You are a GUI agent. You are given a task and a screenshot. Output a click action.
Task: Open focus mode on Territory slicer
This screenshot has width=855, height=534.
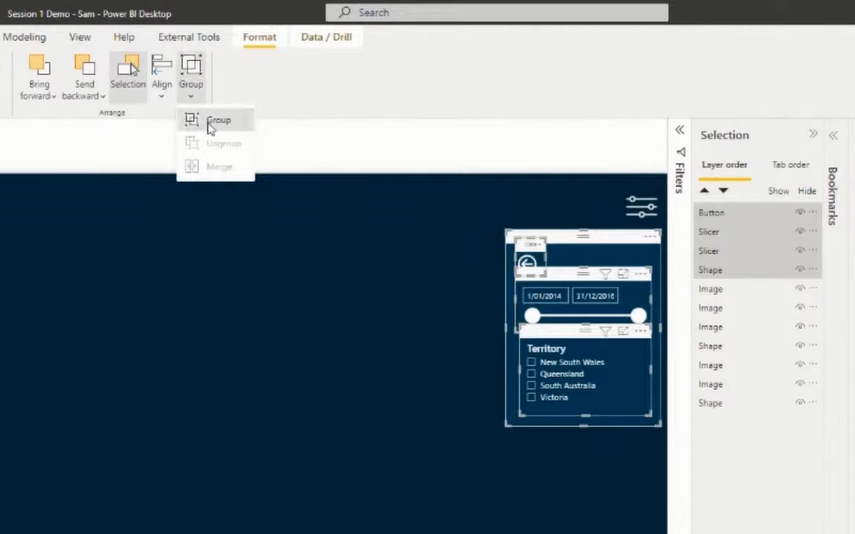click(623, 331)
